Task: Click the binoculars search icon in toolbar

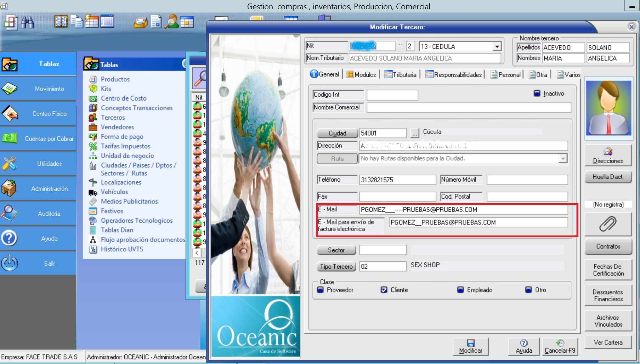Action: (x=27, y=22)
